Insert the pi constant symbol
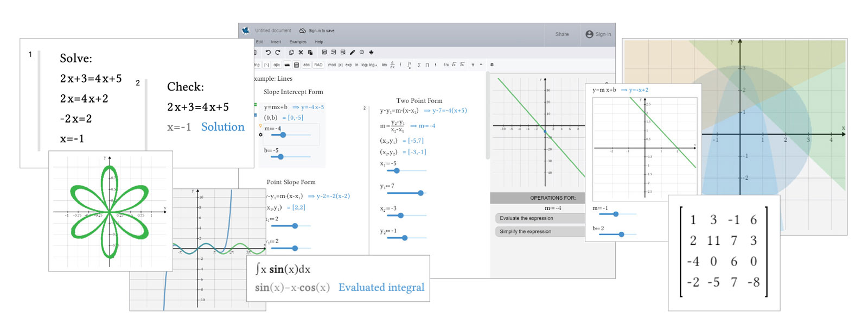 pyautogui.click(x=473, y=65)
